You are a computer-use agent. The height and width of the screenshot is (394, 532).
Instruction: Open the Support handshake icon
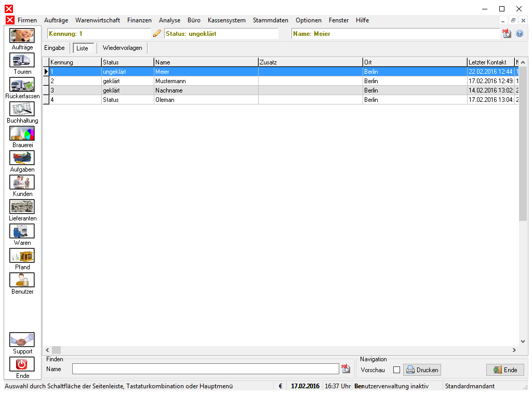tap(22, 340)
